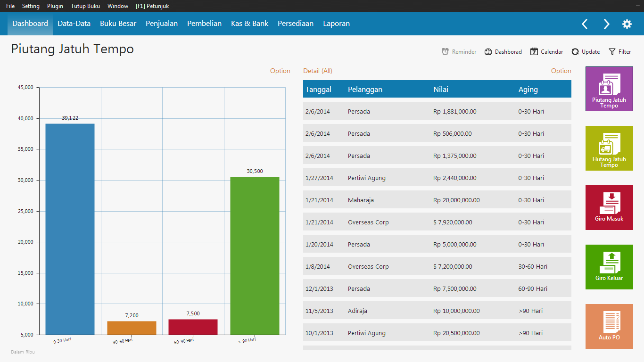Screen dimensions: 644x362
Task: Open the Hutang Jatuh Tempo tile
Action: click(x=609, y=148)
